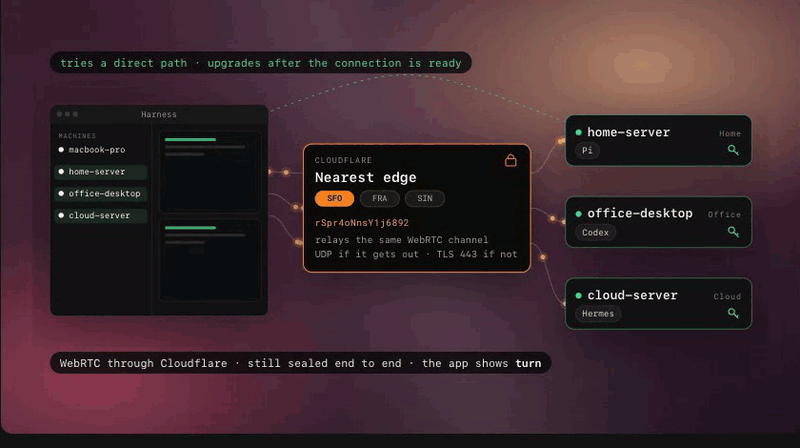Click the cloud-server card title

[632, 295]
